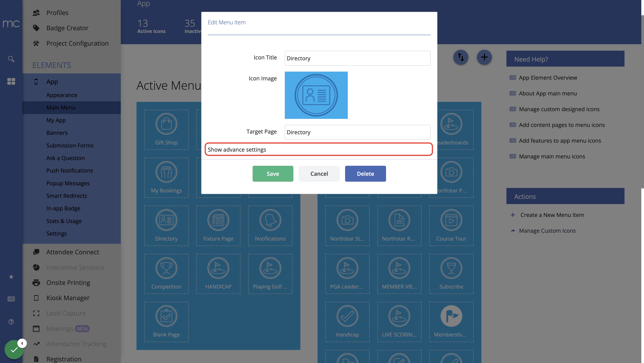Open Create a New Menu Item link

coord(552,215)
